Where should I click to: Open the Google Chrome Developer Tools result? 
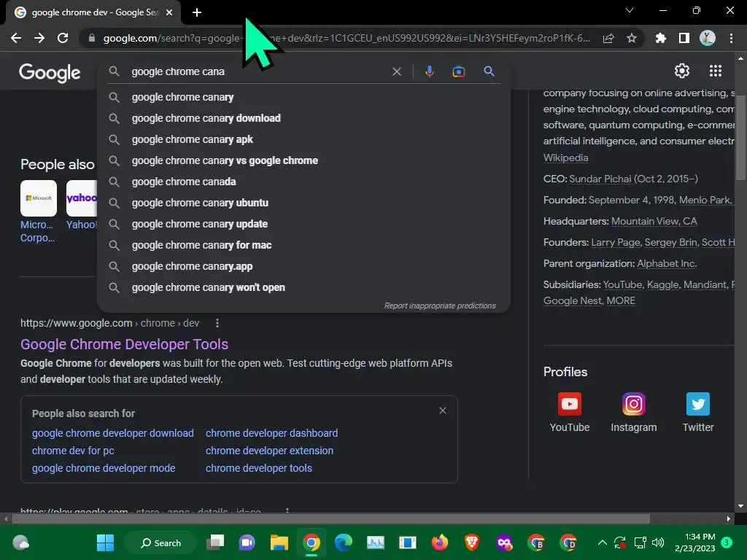click(x=124, y=344)
